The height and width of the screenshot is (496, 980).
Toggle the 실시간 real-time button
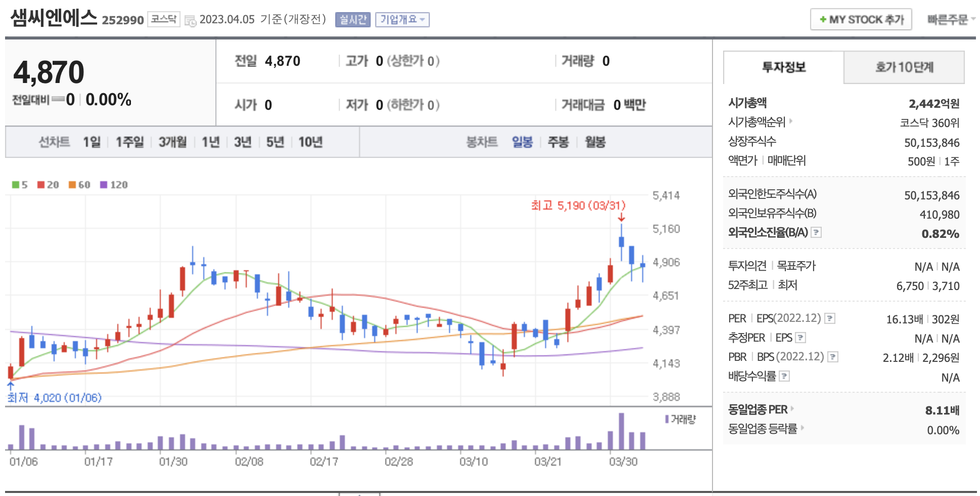tap(352, 20)
